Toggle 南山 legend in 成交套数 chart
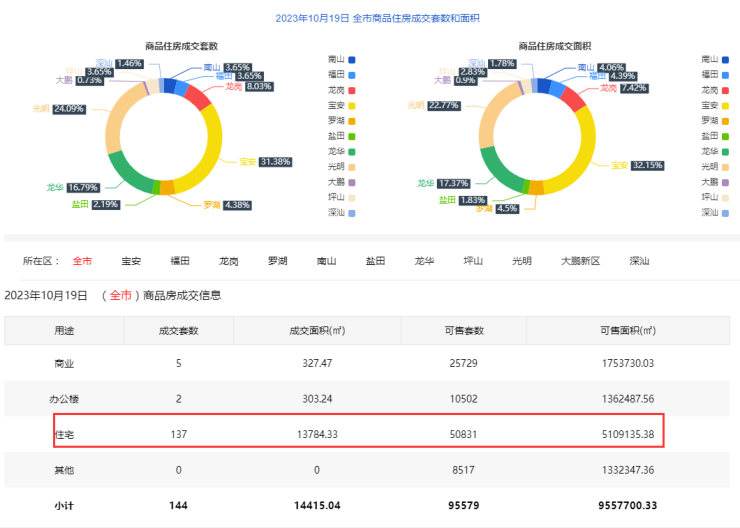The image size is (740, 528). pos(344,60)
